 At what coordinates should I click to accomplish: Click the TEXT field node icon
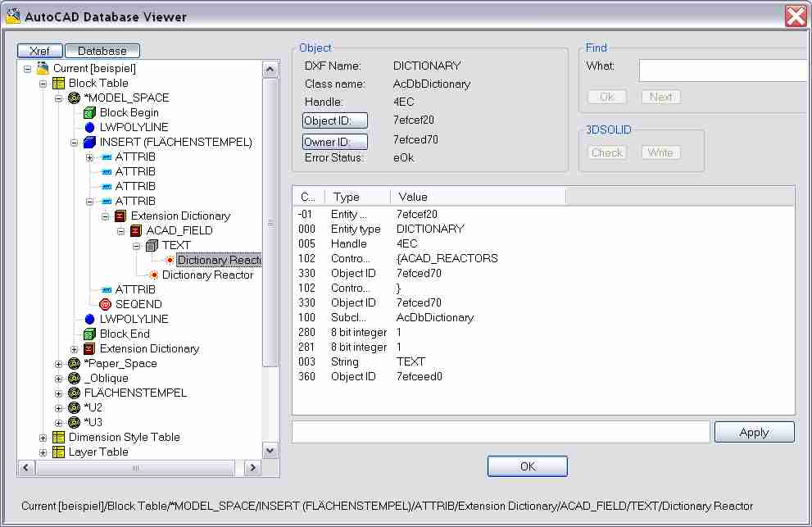(152, 245)
